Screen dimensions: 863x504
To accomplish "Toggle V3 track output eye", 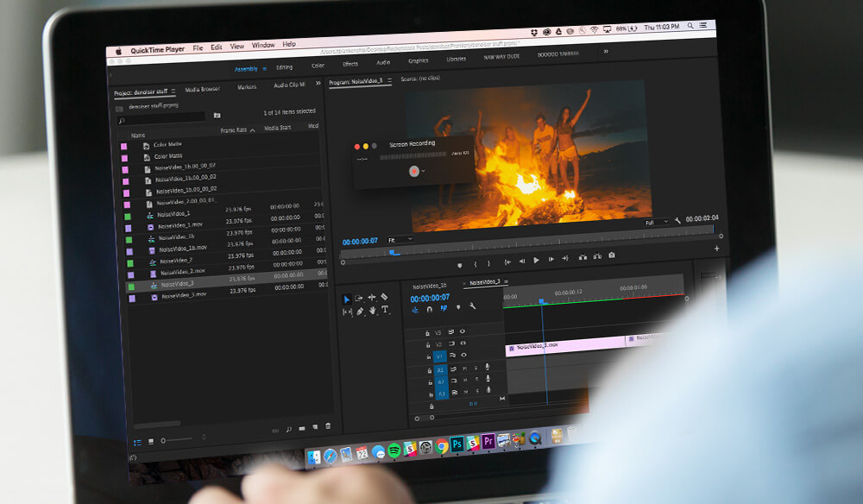I will point(463,331).
